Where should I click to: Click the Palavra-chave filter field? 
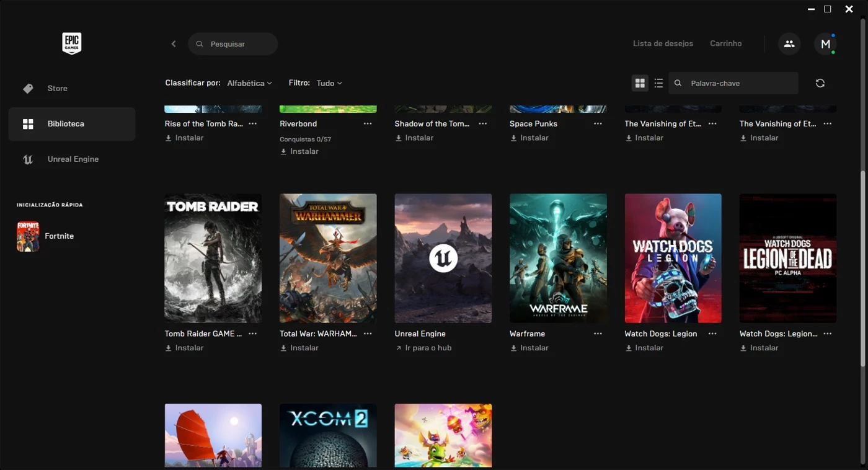(x=733, y=83)
